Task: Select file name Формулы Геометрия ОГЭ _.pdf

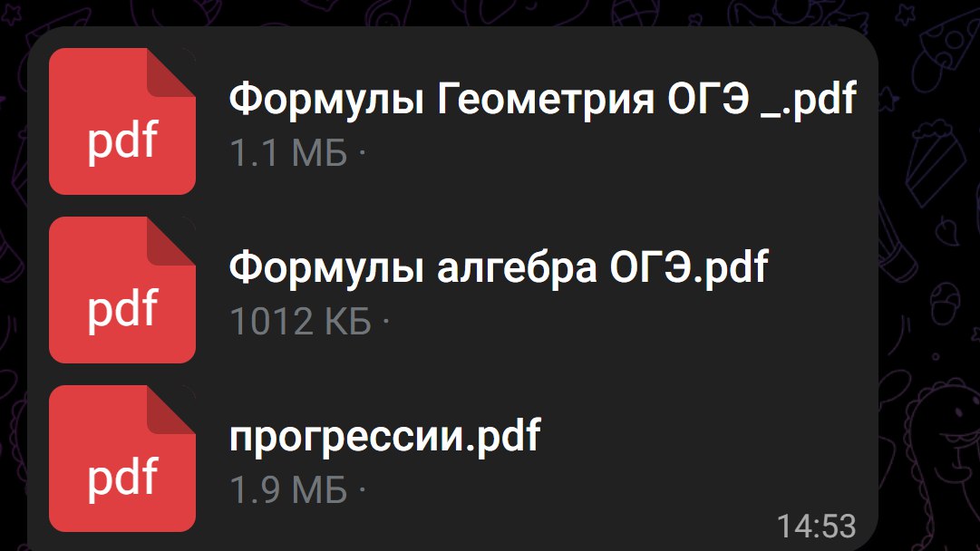Action: 542,100
